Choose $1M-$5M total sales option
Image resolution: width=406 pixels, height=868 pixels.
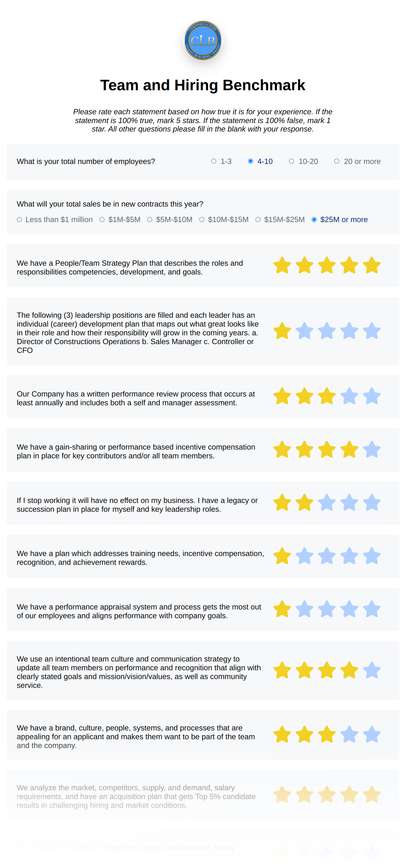click(x=102, y=220)
